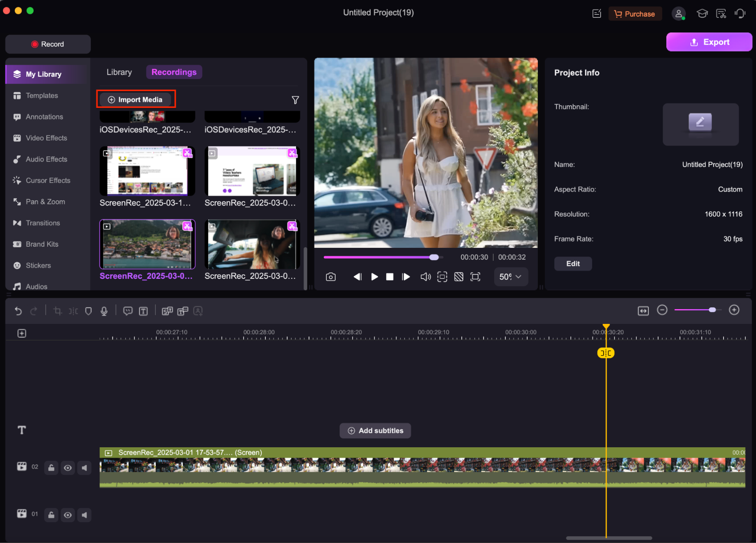
Task: Click the add track plus icon
Action: point(22,333)
